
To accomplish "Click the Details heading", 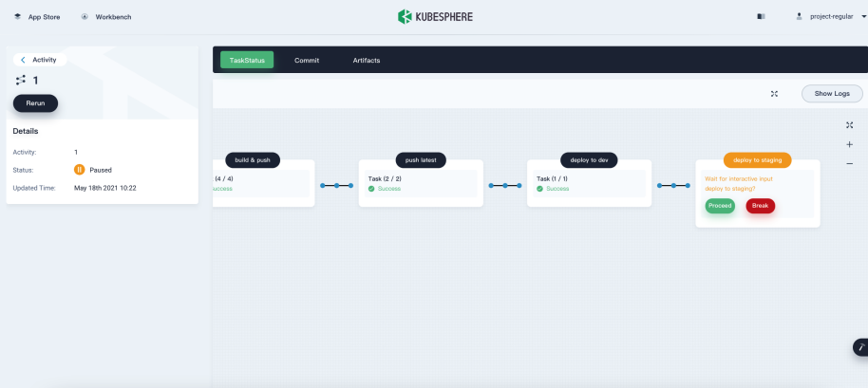I will 26,132.
